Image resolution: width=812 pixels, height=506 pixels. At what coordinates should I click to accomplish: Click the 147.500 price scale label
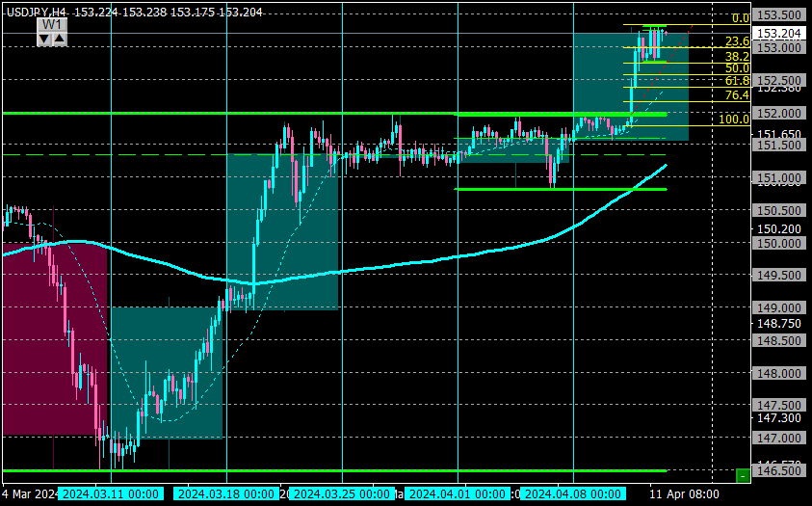pos(779,406)
